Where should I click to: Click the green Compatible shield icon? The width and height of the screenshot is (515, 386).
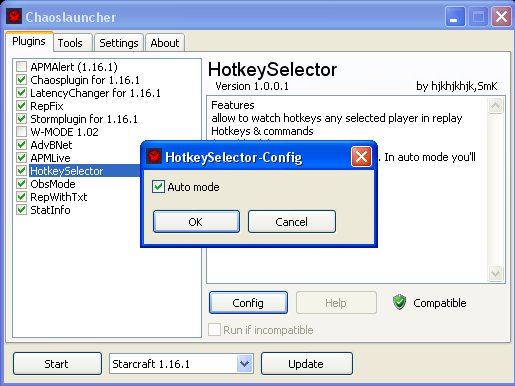tap(399, 302)
